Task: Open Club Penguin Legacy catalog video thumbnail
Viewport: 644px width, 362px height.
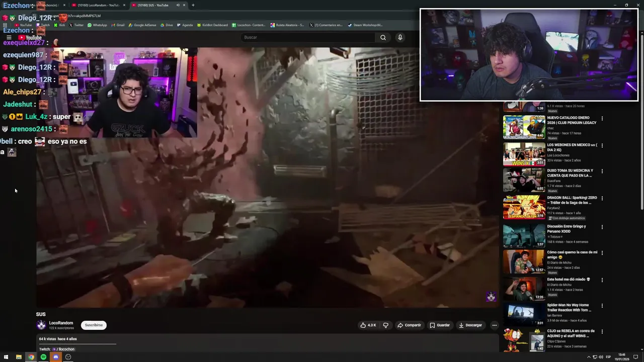Action: click(x=524, y=127)
